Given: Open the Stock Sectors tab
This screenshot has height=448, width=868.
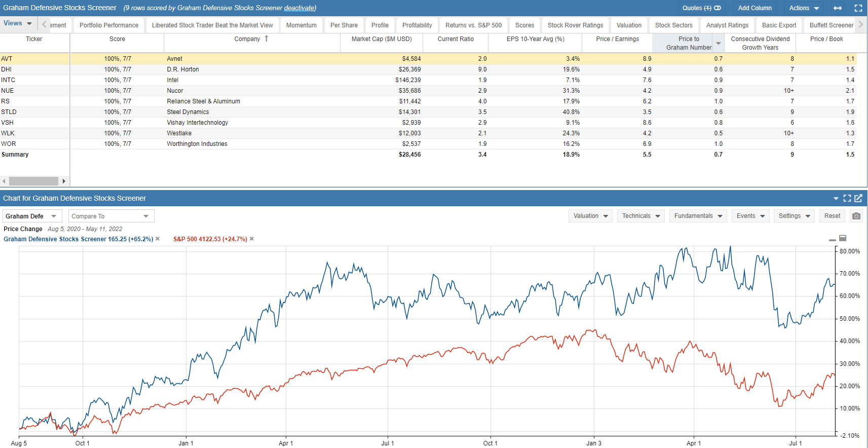Looking at the screenshot, I should (x=674, y=25).
